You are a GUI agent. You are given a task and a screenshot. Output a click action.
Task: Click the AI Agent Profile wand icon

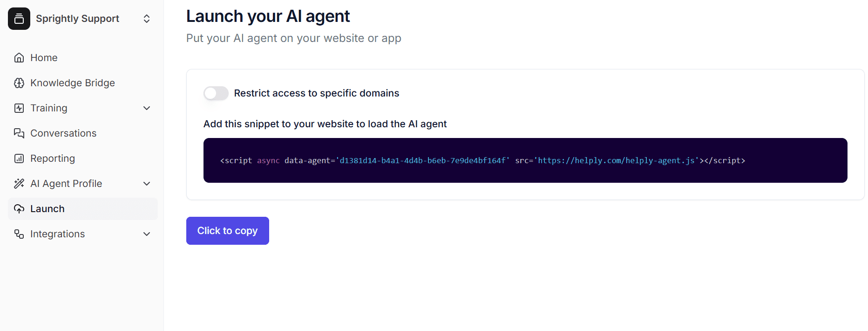19,183
